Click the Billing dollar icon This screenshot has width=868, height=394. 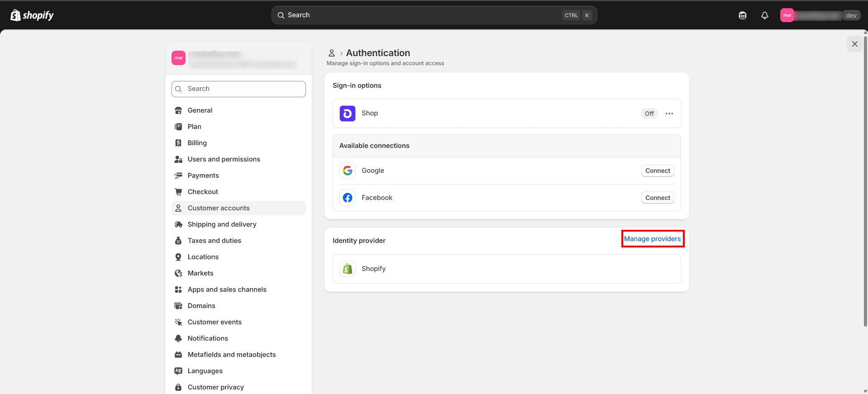pos(178,143)
